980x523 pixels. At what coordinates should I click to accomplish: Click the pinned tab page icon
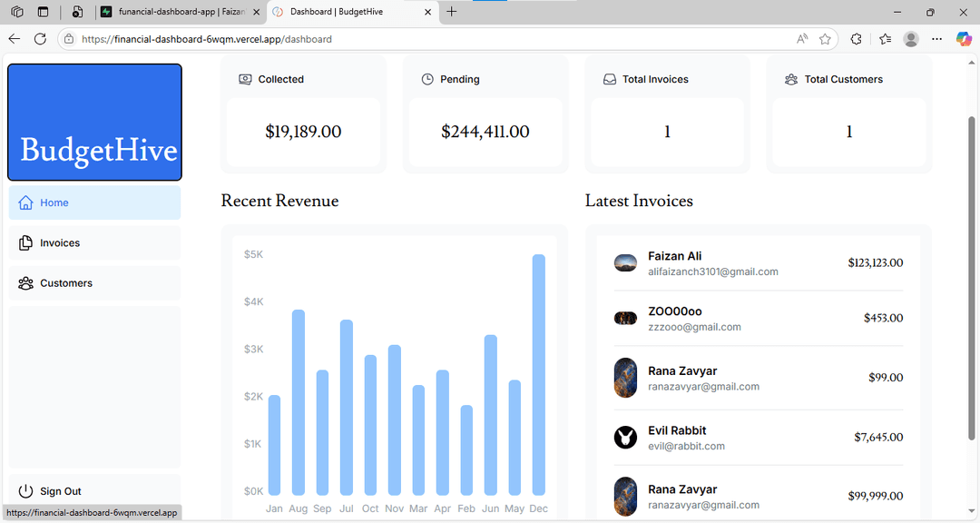tap(77, 12)
